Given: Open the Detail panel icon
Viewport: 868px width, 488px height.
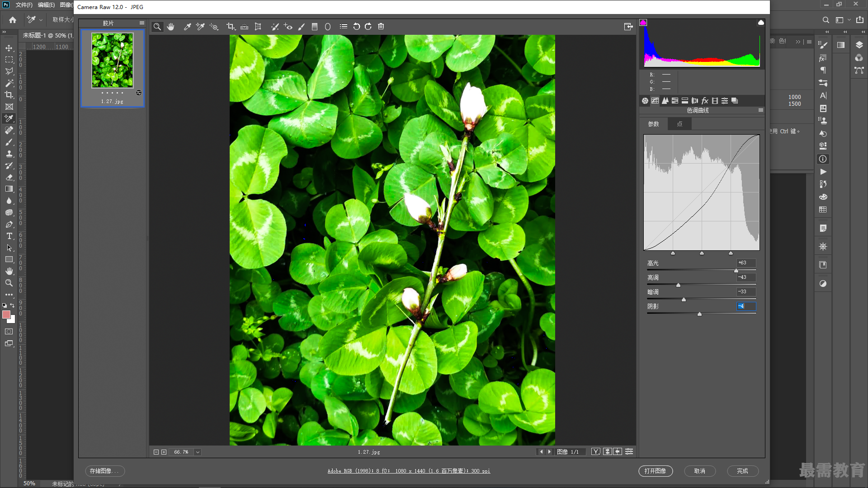Looking at the screenshot, I should click(665, 101).
